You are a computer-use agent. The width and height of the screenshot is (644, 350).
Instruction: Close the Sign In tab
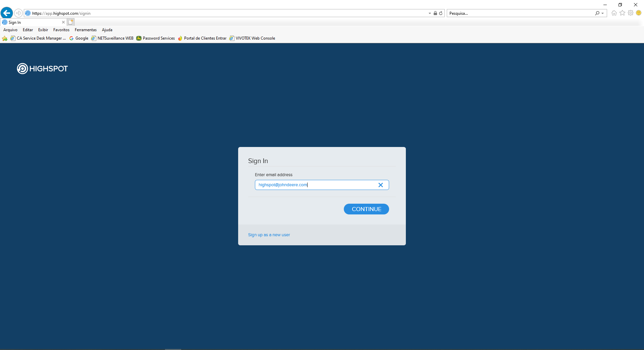[63, 22]
